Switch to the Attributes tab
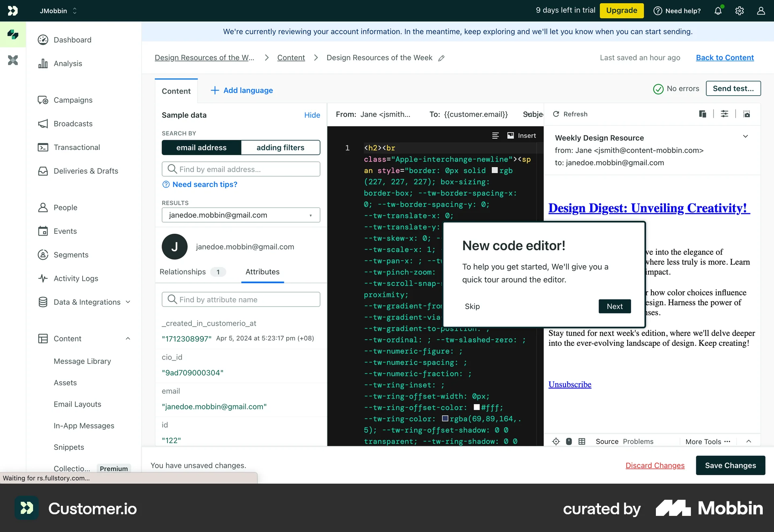The width and height of the screenshot is (774, 532). coord(262,272)
